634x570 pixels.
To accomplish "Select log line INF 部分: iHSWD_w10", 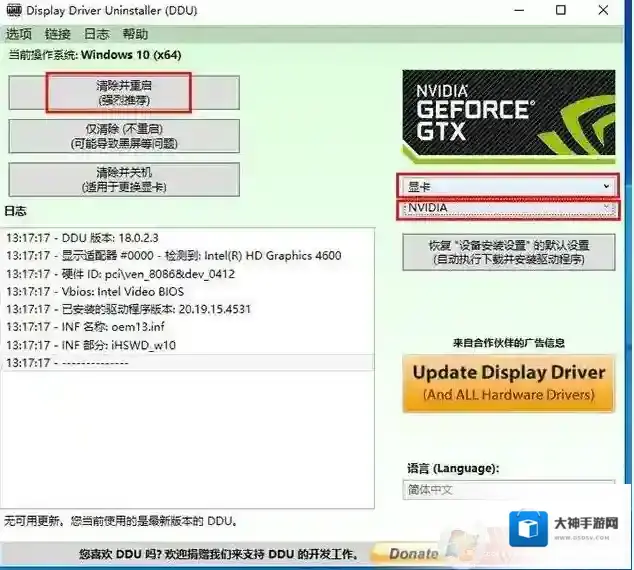I will point(188,345).
